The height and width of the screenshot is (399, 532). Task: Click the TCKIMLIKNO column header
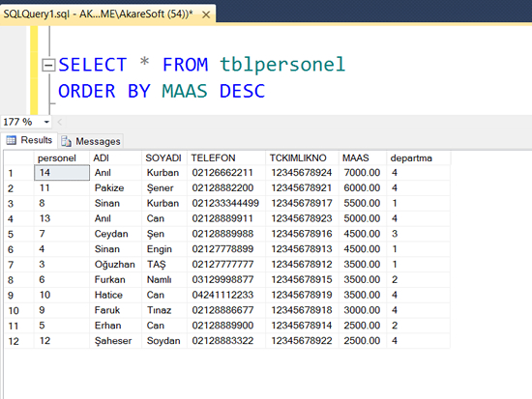coord(302,158)
